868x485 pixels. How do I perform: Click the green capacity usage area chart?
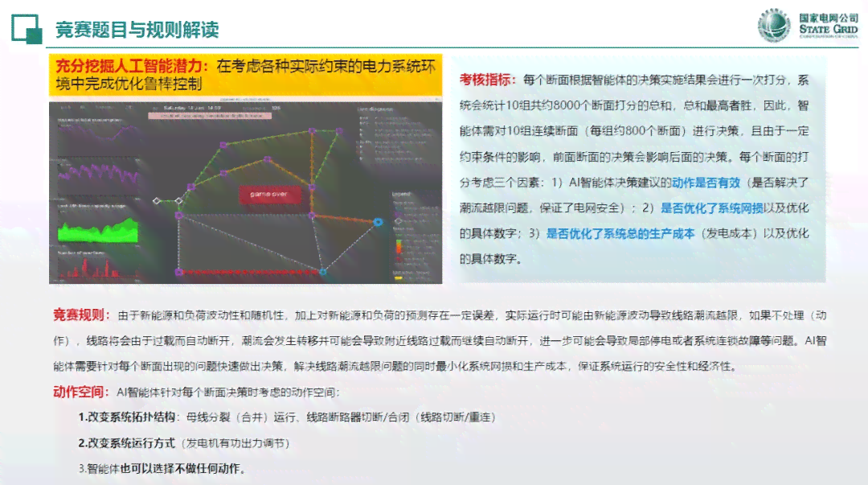pos(98,229)
